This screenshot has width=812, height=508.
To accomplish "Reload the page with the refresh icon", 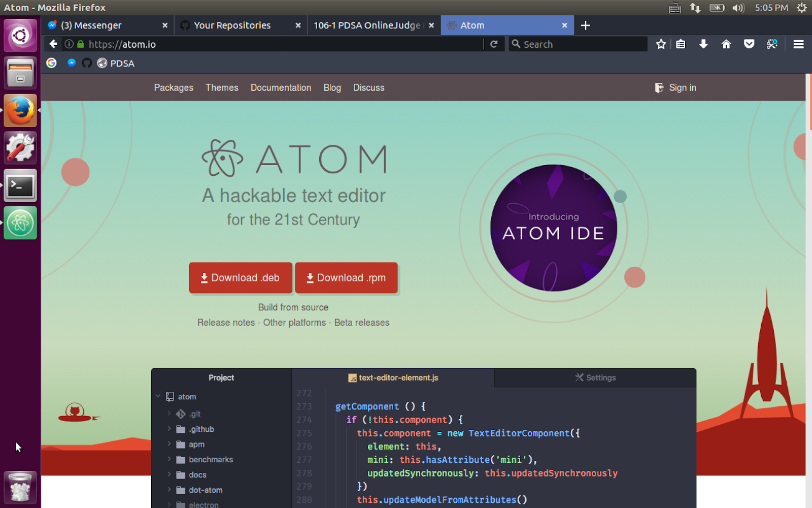I will click(494, 44).
